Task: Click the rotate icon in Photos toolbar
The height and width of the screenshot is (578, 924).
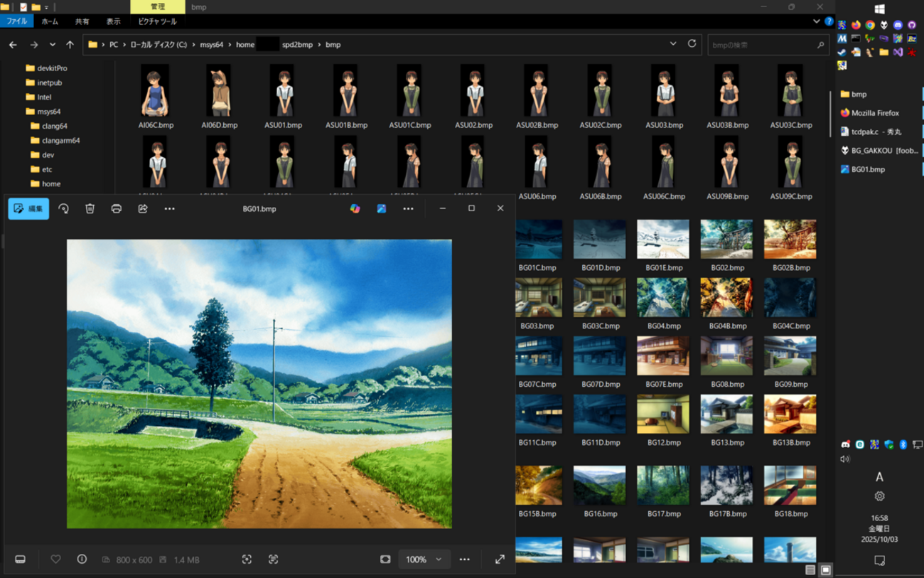Action: [x=64, y=208]
